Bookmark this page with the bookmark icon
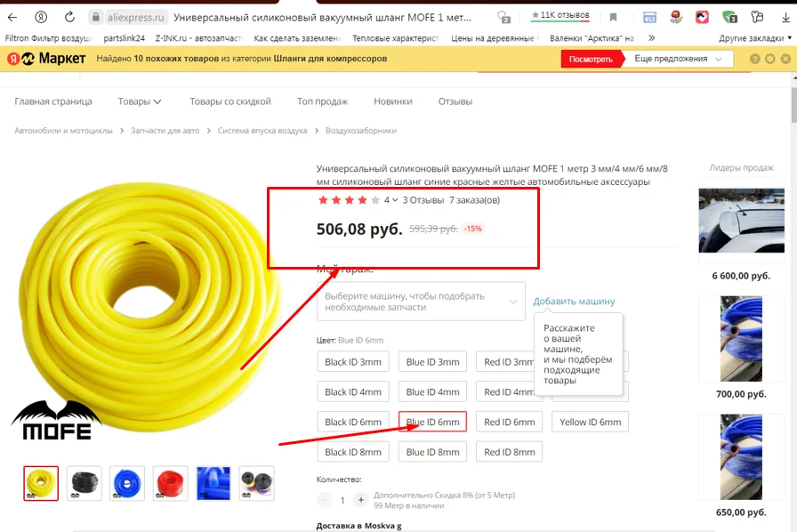The height and width of the screenshot is (532, 797). pyautogui.click(x=613, y=17)
